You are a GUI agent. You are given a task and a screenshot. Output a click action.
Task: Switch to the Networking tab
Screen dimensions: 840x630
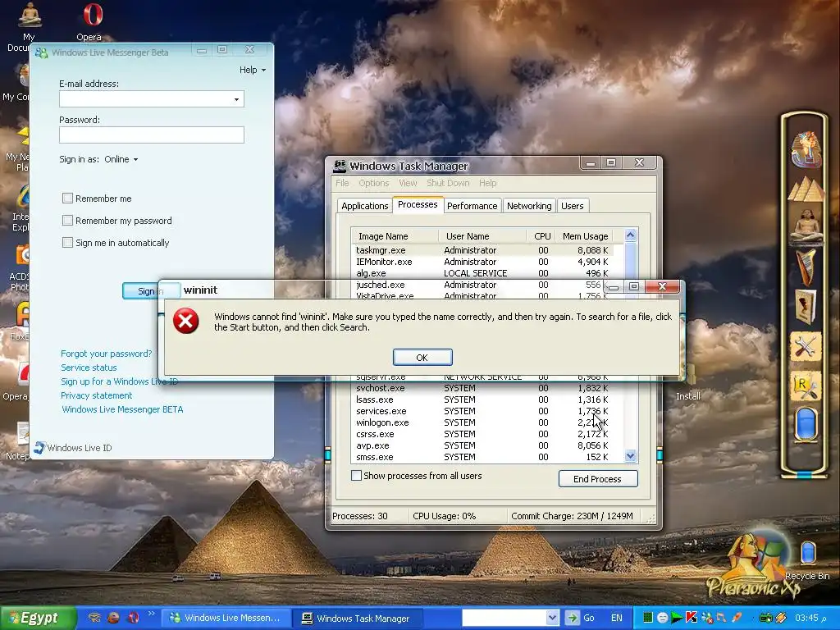click(529, 206)
